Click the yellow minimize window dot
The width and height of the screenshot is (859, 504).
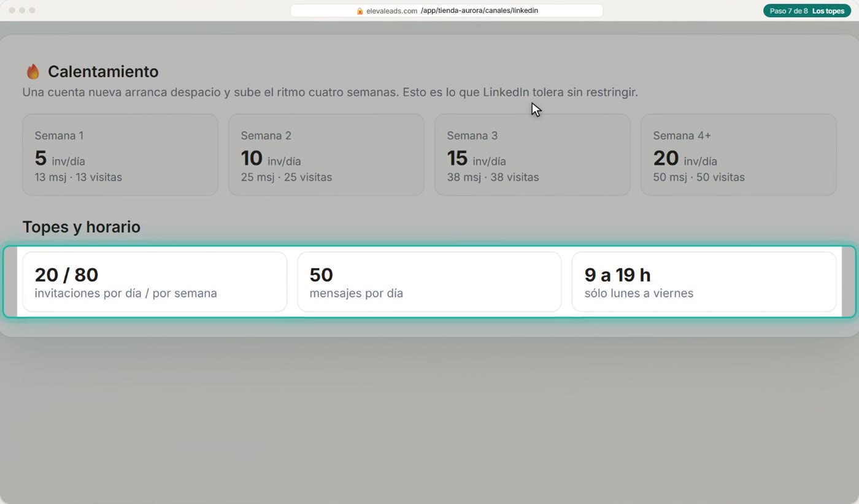tap(22, 10)
